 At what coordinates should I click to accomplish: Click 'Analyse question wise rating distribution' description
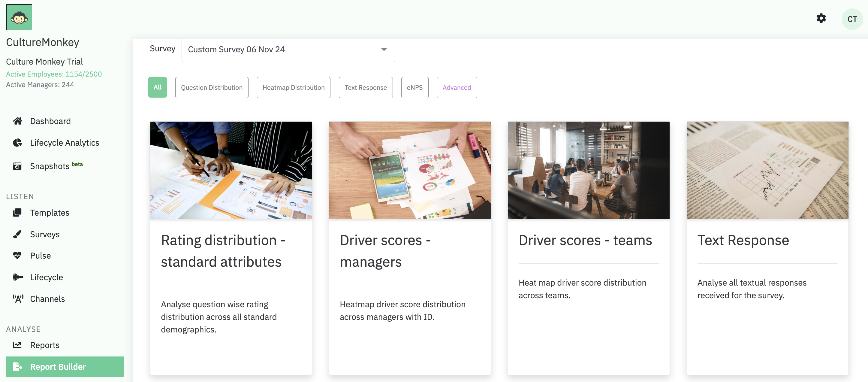219,317
